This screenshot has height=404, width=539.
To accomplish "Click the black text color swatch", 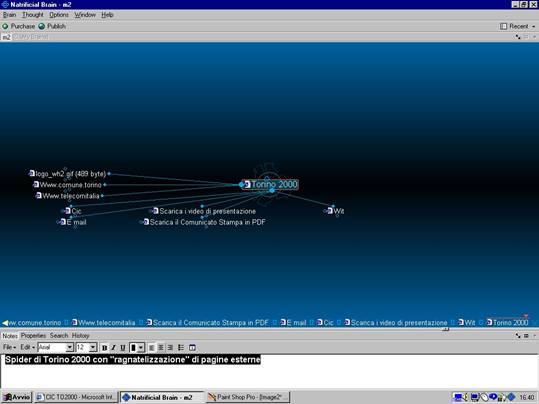I will click(x=133, y=348).
